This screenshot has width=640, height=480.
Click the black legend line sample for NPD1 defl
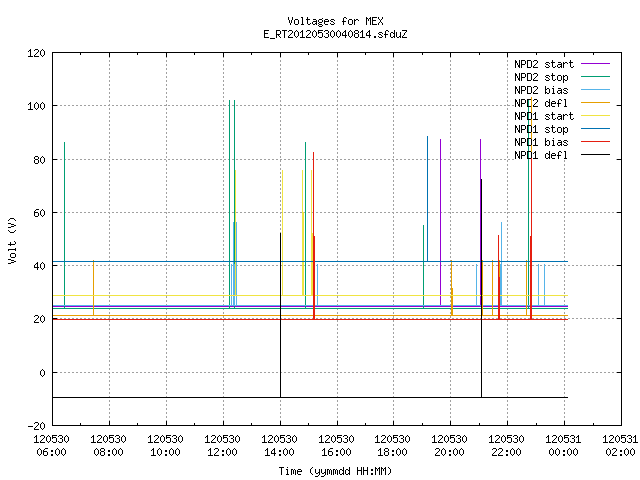(x=595, y=155)
